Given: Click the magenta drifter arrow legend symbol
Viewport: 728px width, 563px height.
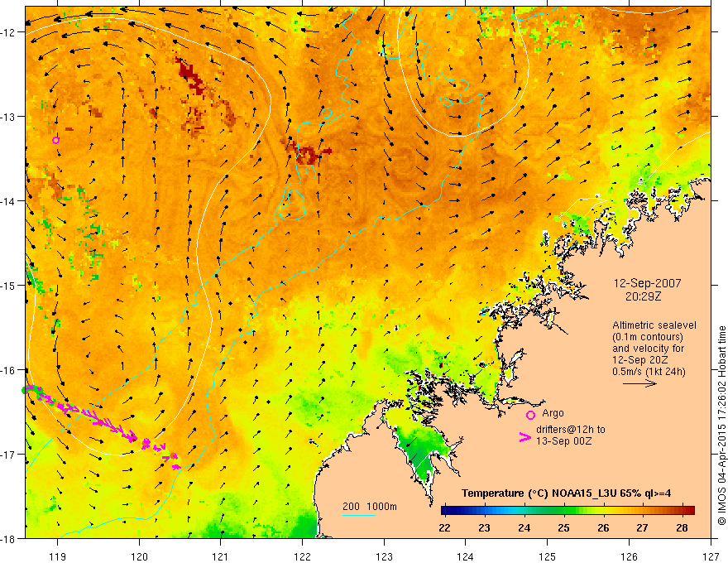Looking at the screenshot, I should point(525,436).
